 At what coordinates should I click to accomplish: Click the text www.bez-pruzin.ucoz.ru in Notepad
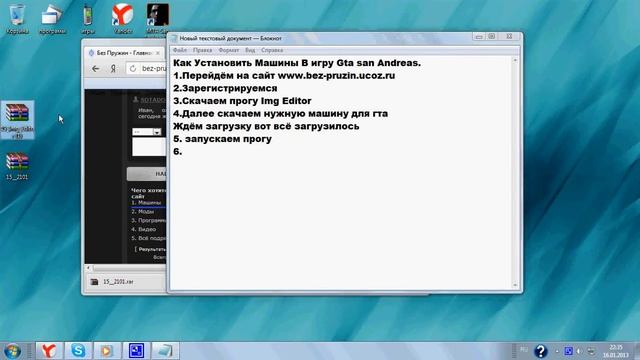[x=336, y=76]
